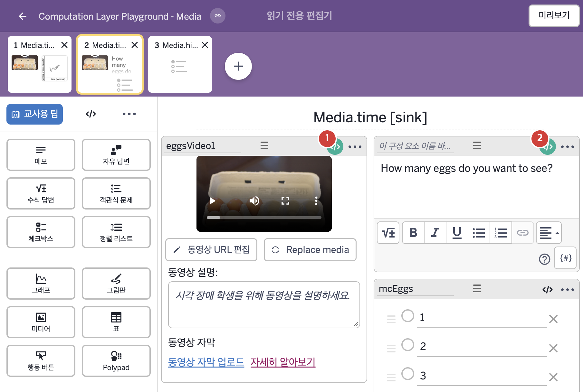Open screen-level script editor icon in the sidebar
583x392 pixels.
point(91,114)
